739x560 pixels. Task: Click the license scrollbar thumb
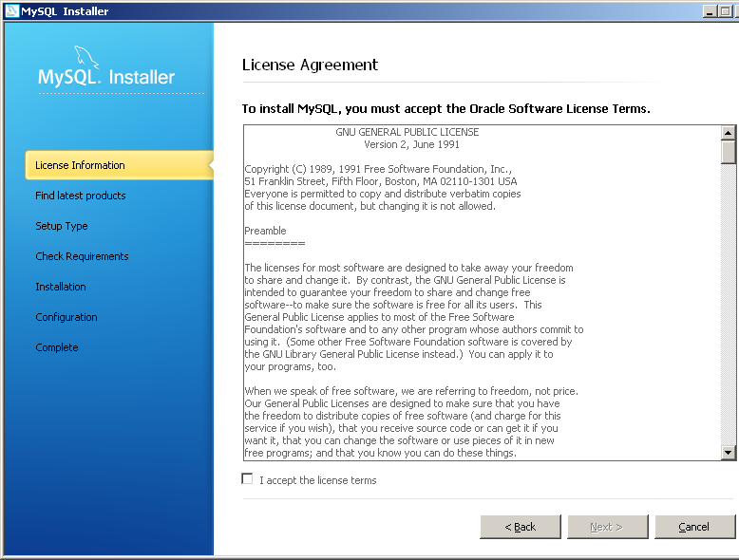(729, 152)
